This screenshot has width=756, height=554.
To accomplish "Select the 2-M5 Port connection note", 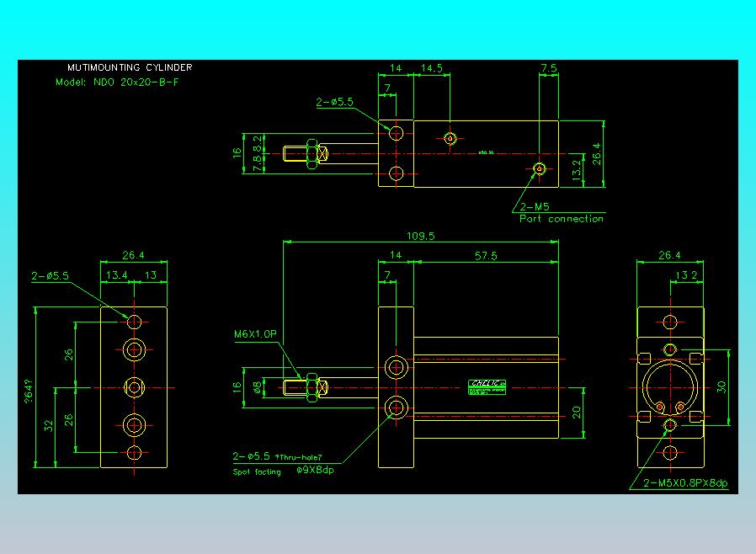I will coord(562,213).
